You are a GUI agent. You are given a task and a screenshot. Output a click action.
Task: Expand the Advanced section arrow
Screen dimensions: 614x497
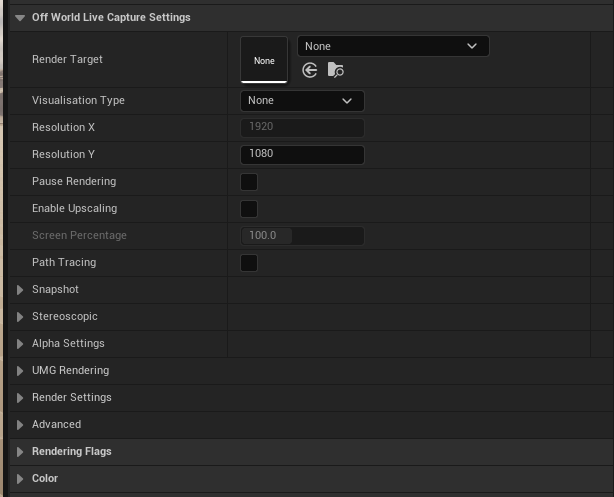pyautogui.click(x=20, y=425)
